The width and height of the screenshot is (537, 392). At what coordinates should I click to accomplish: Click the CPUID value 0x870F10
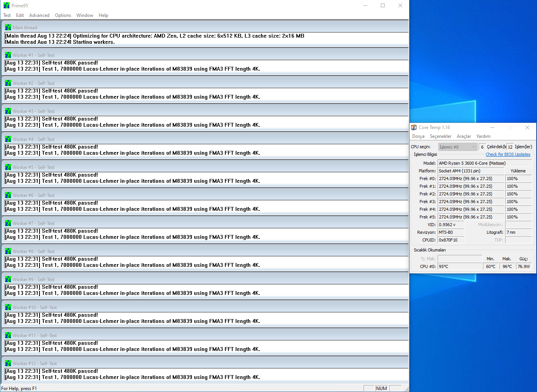click(x=451, y=240)
